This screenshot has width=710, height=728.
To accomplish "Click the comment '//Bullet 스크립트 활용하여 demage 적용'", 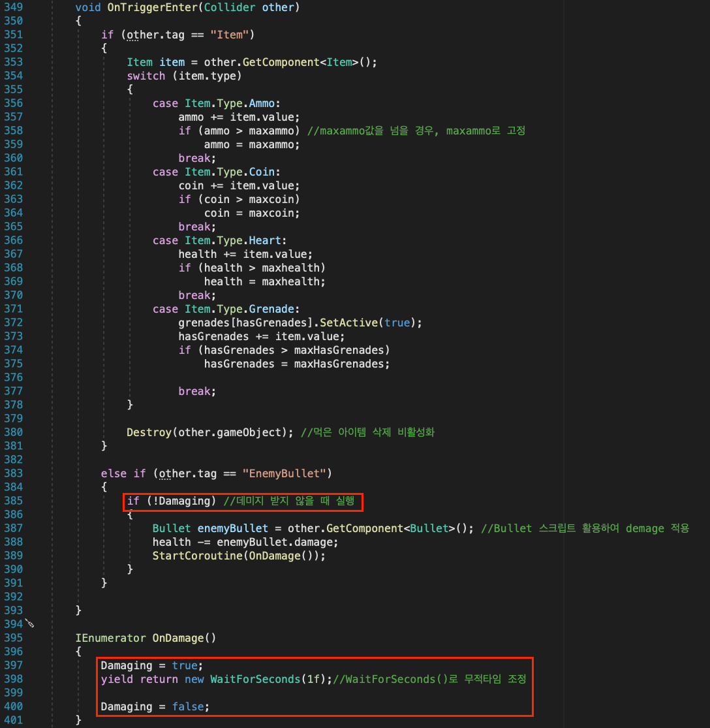I will (585, 528).
